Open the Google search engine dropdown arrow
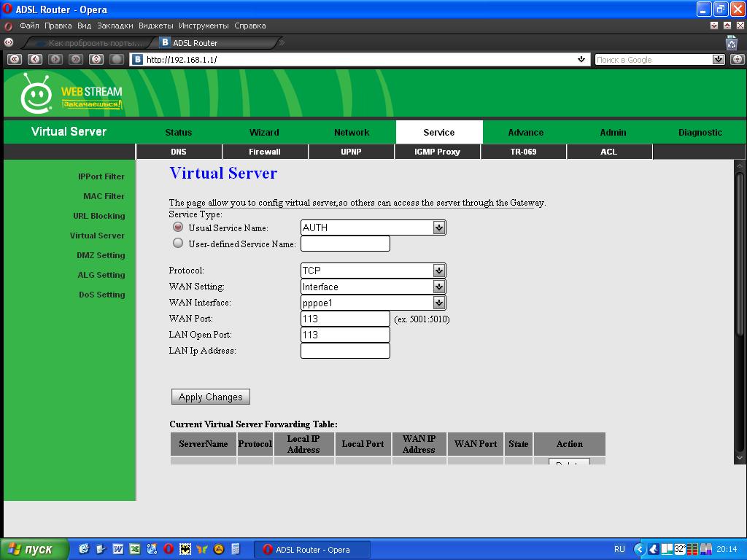Viewport: 747px width, 560px height. [x=719, y=60]
